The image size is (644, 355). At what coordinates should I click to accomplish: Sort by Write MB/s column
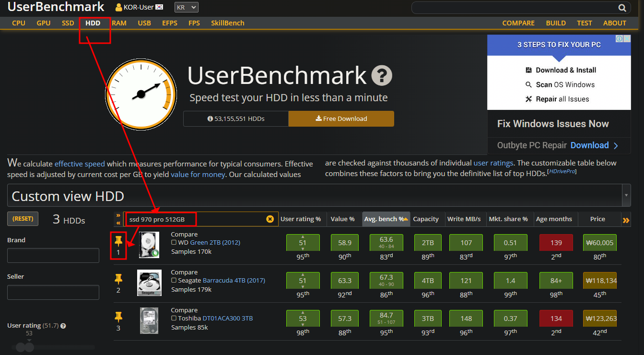tap(464, 219)
